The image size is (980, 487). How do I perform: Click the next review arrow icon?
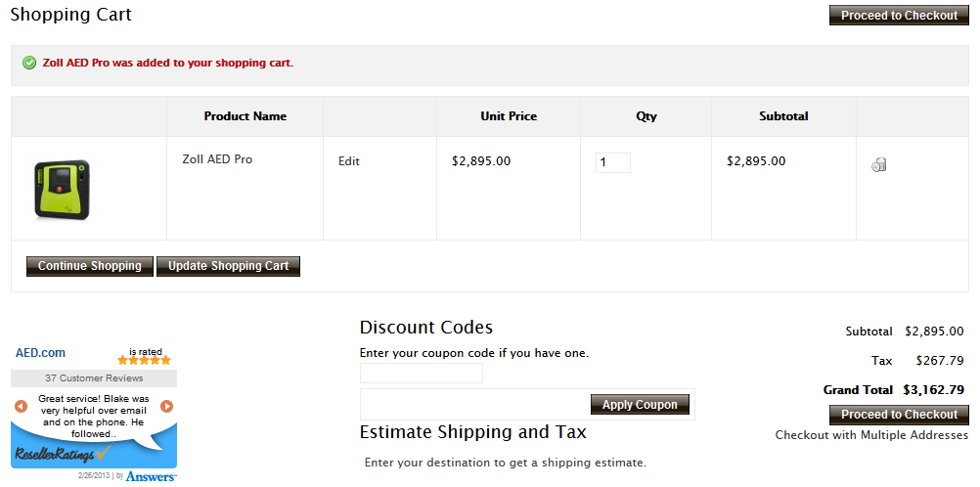[x=167, y=406]
